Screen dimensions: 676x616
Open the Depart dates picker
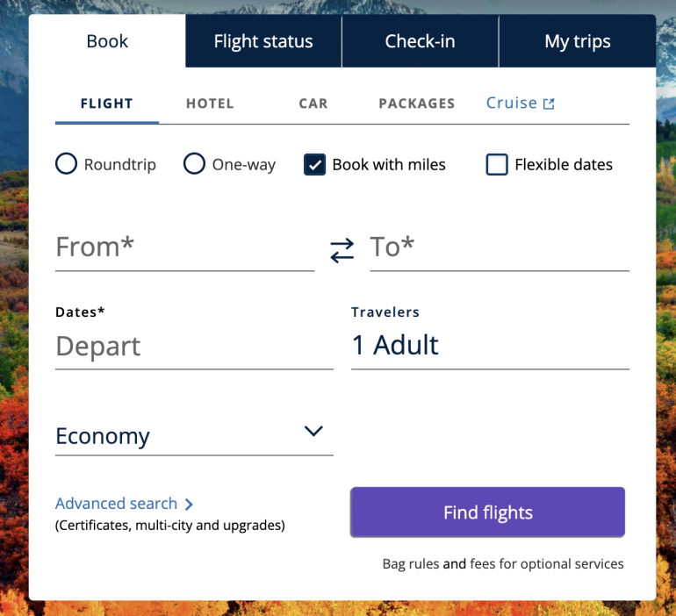click(x=193, y=346)
